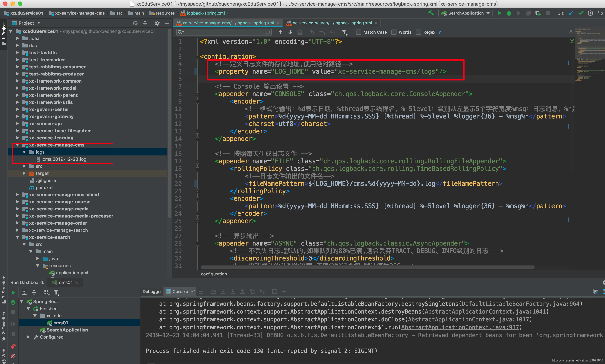Collapse the logs folder
605x364 pixels.
pyautogui.click(x=24, y=152)
